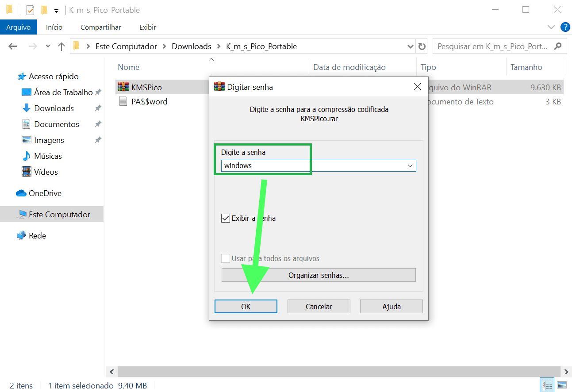Expand the ribbon with the chevron
Viewport: 572px width, 392px height.
(551, 27)
